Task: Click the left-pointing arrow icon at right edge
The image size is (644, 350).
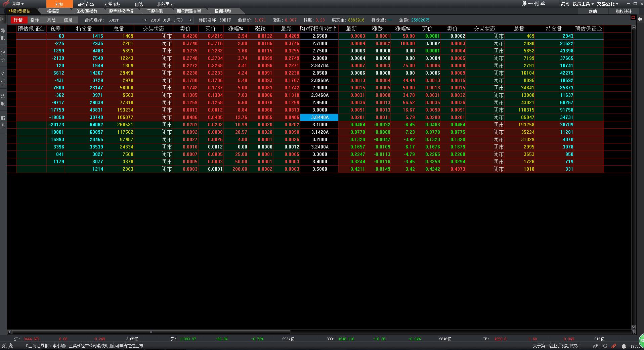Action: 640,20
